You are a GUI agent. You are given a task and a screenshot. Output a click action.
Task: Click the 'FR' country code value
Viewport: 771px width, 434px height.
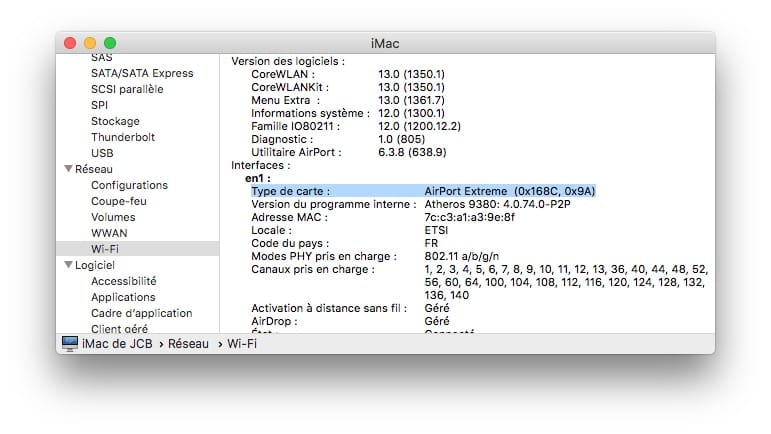pos(431,243)
